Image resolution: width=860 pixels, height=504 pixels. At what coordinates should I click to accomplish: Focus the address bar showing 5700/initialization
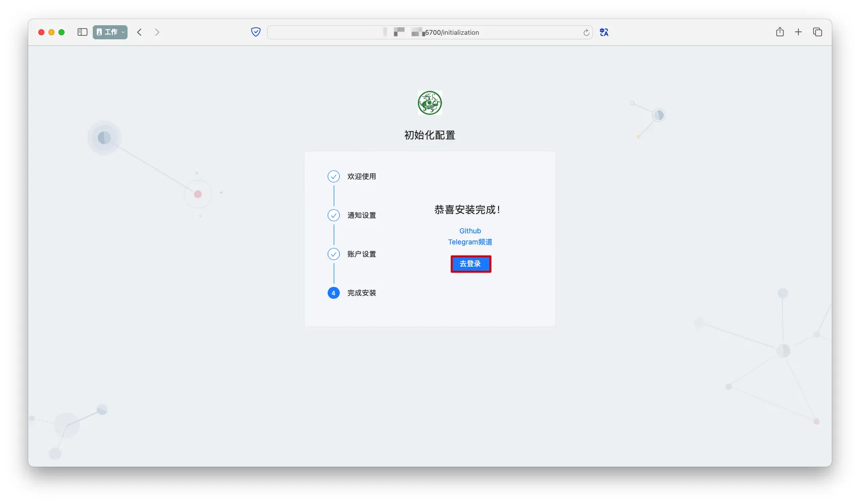[428, 32]
